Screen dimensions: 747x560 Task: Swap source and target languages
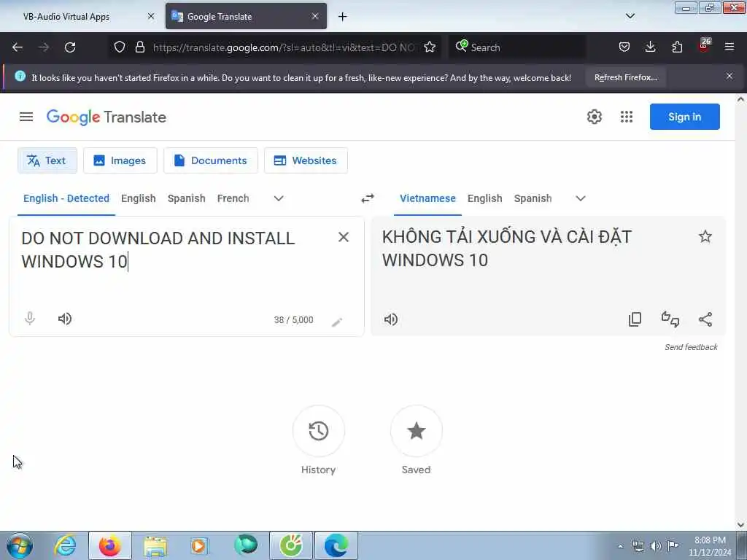368,198
